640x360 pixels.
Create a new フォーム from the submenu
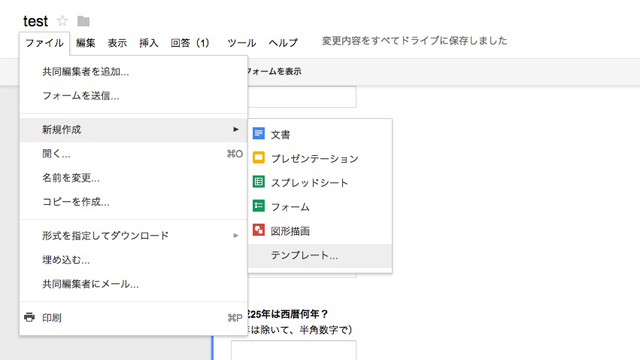[320, 206]
